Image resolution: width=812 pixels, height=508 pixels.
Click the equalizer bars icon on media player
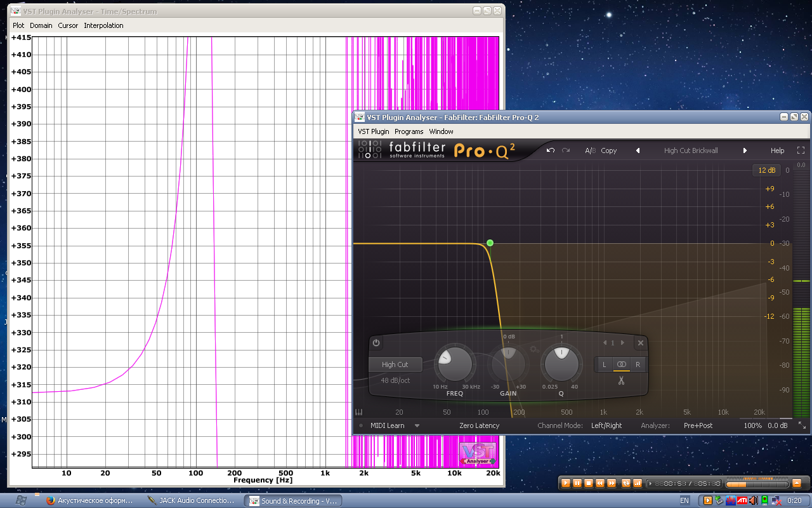click(x=638, y=483)
